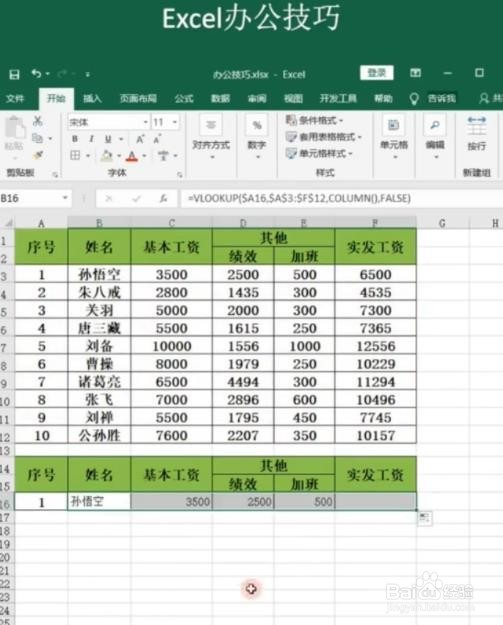Screen dimensions: 503x625
Task: Switch to the 数据 tab
Action: pos(220,98)
